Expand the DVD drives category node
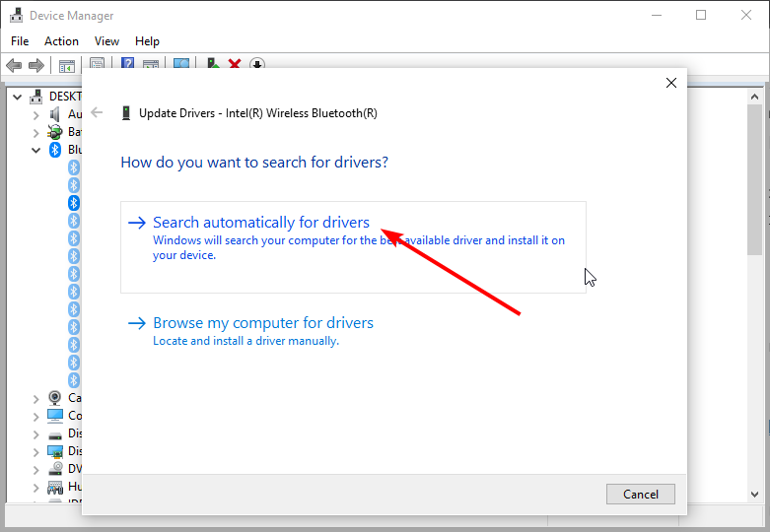The height and width of the screenshot is (532, 770). (x=35, y=470)
